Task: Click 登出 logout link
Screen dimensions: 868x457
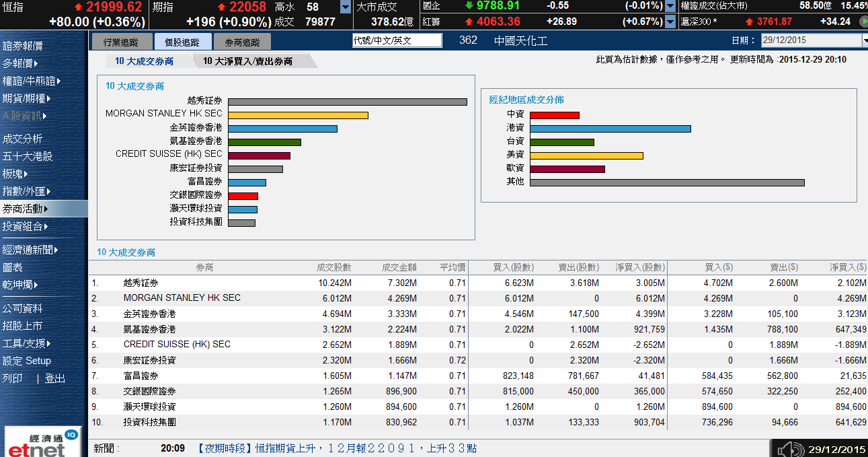Action: (x=55, y=379)
